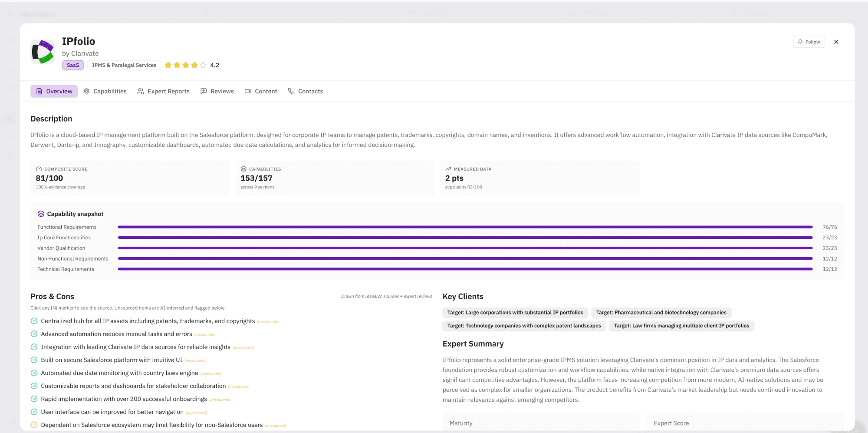Click check icon beside Rapid implementation item
Image resolution: width=868 pixels, height=433 pixels.
click(34, 399)
